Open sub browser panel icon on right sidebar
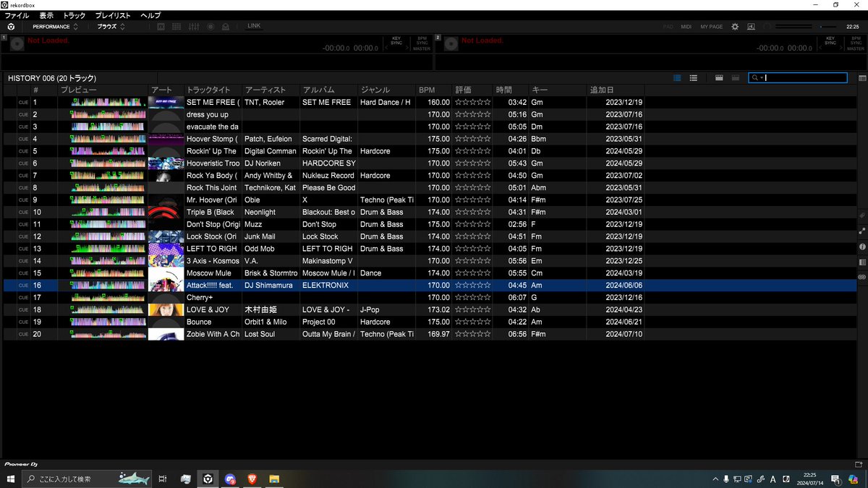868x488 pixels. (862, 262)
